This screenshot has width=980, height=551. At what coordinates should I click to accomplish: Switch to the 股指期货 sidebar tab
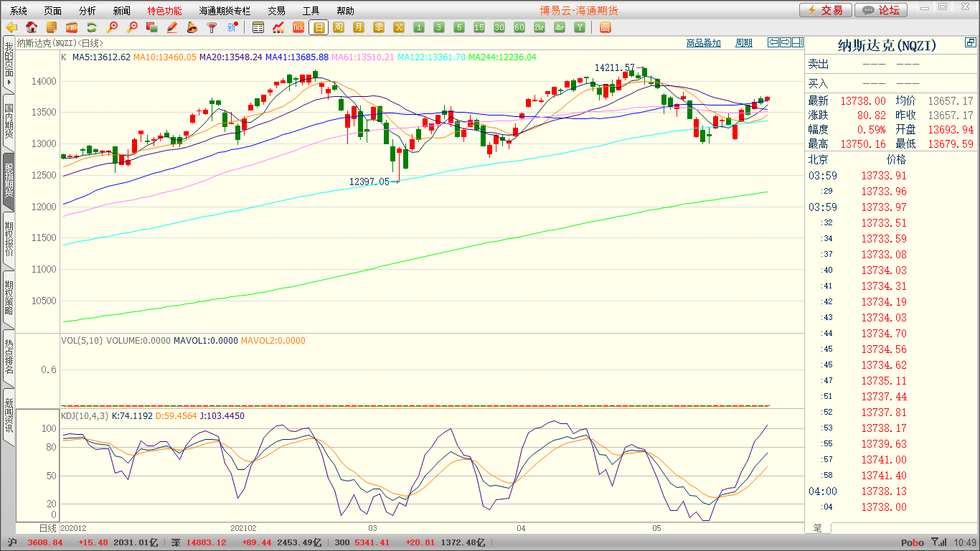[x=9, y=181]
